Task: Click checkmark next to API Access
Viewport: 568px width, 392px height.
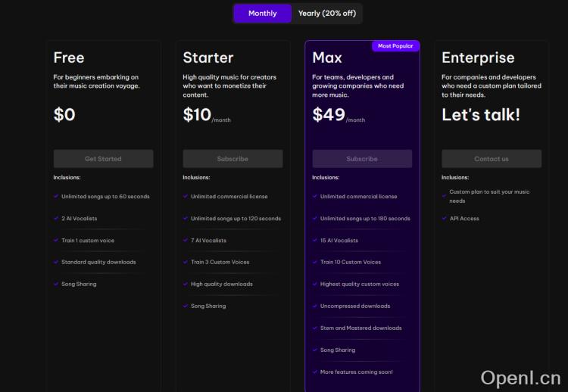Action: click(x=445, y=218)
